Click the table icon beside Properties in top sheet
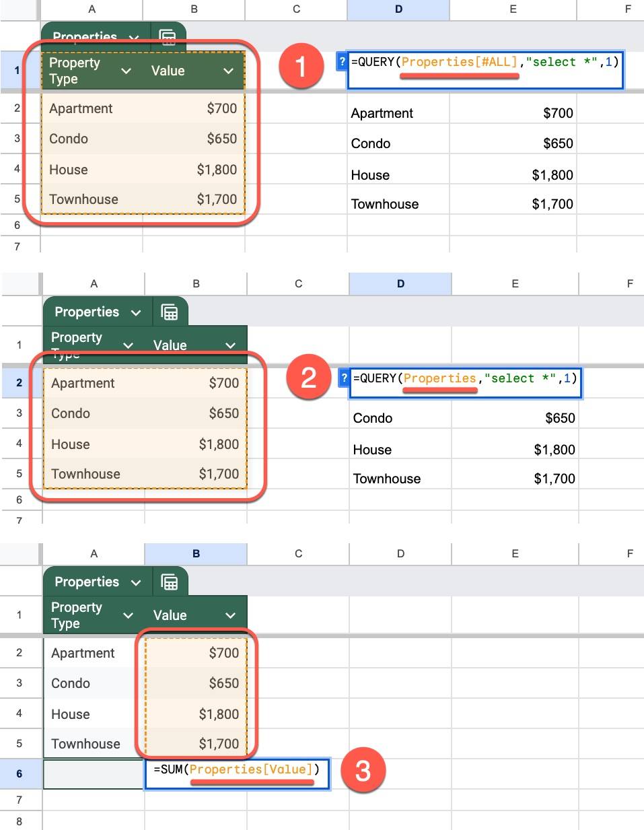Viewport: 644px width, 830px height. (168, 38)
